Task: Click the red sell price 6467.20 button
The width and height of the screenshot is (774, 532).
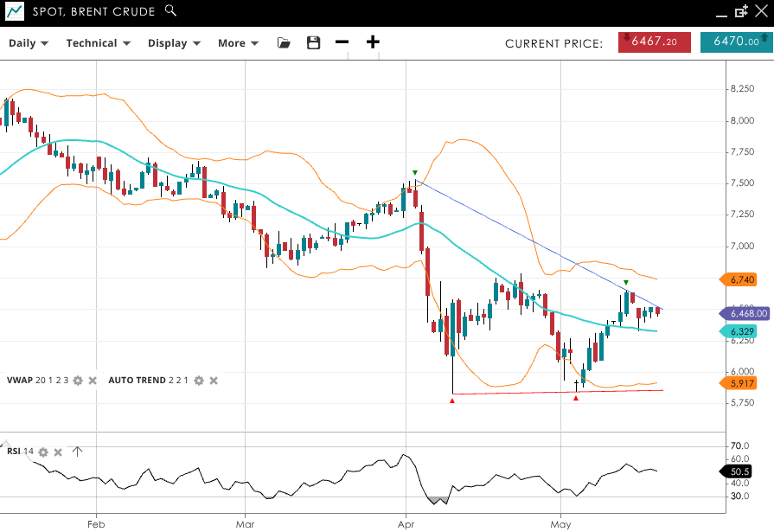Action: point(654,42)
